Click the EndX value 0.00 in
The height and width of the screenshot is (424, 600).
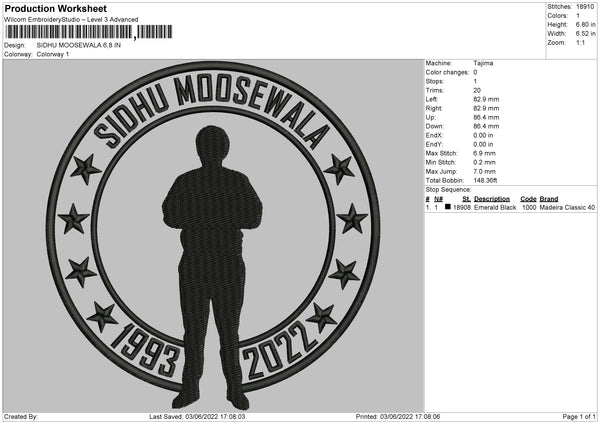(483, 135)
